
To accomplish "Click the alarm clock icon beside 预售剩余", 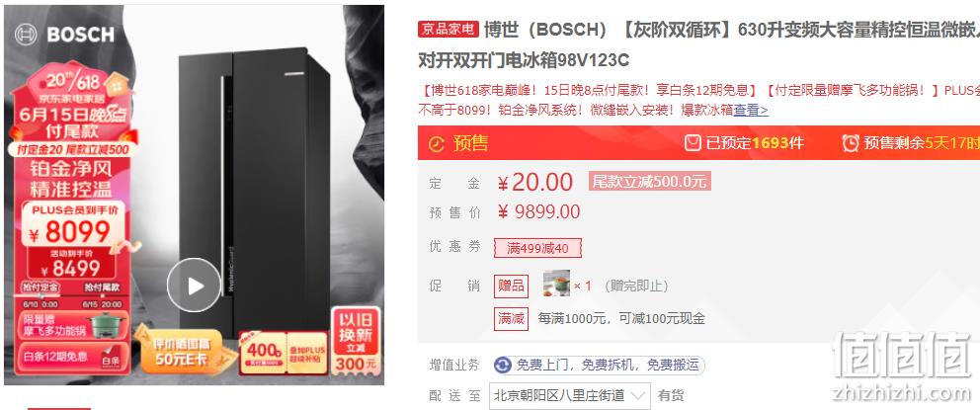I will pyautogui.click(x=850, y=143).
